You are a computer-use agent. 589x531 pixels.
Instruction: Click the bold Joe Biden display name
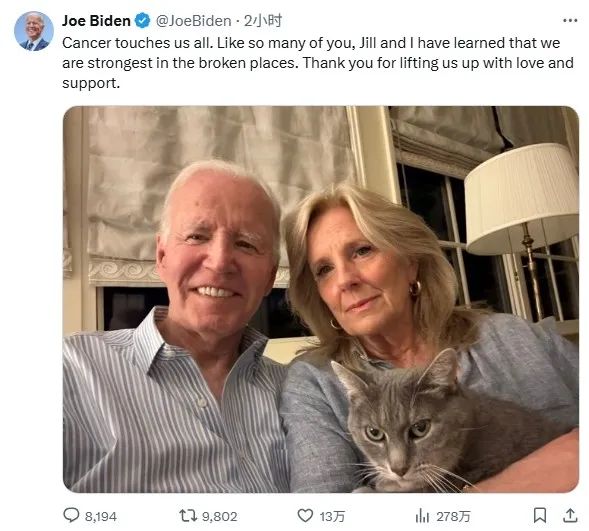click(96, 21)
